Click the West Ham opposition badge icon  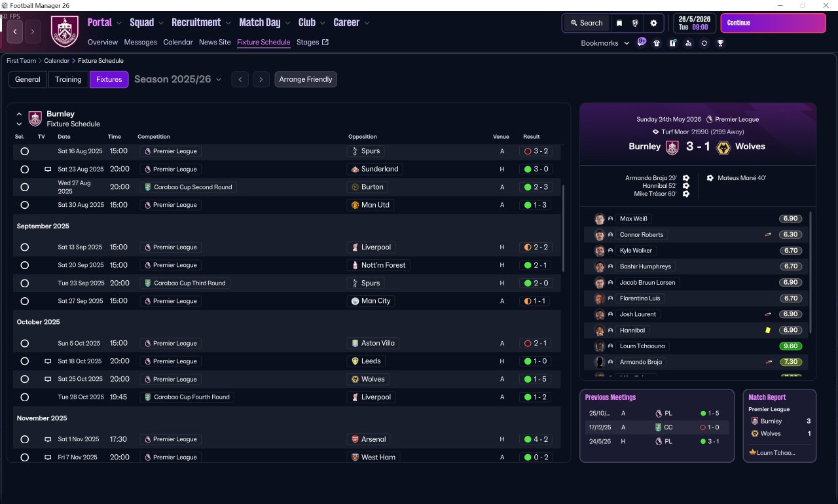point(355,458)
